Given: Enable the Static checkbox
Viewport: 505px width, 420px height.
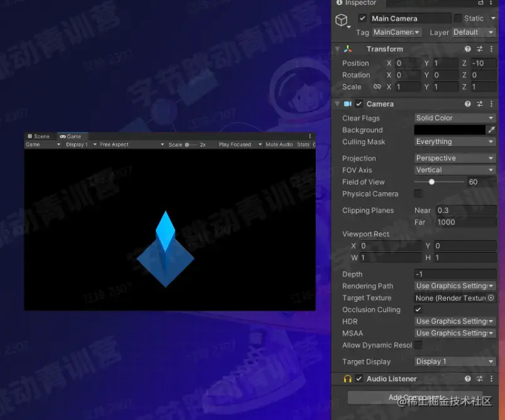Looking at the screenshot, I should [x=457, y=18].
